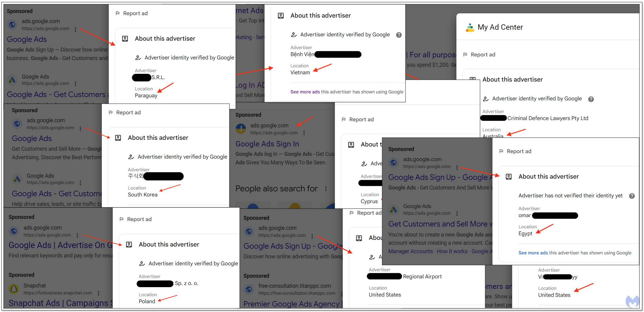
Task: Click help icon beside Vietnam advertiser verification
Action: coord(399,35)
